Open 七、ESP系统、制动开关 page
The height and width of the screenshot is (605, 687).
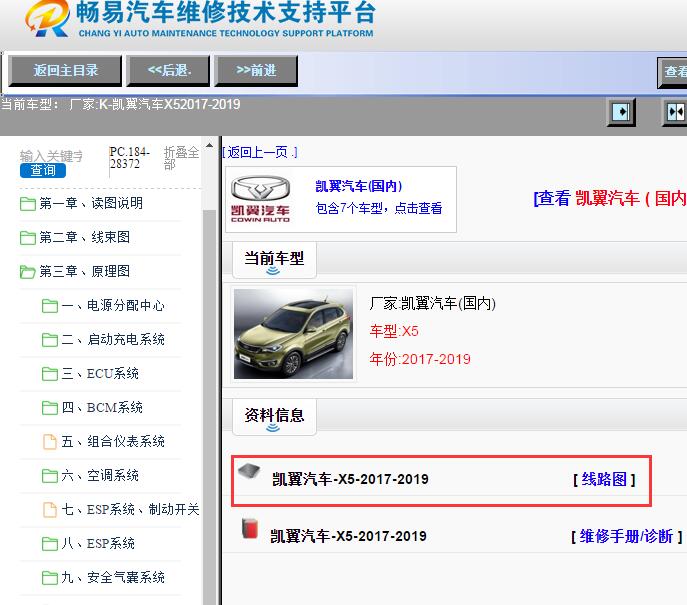(130, 509)
